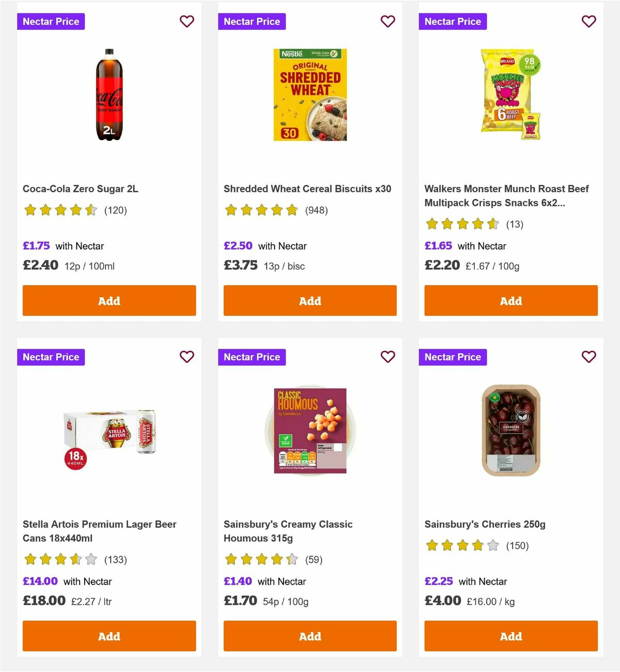Add Shredded Wheat Cereal Biscuits to basket
Screen dimensions: 620x672
pos(310,300)
